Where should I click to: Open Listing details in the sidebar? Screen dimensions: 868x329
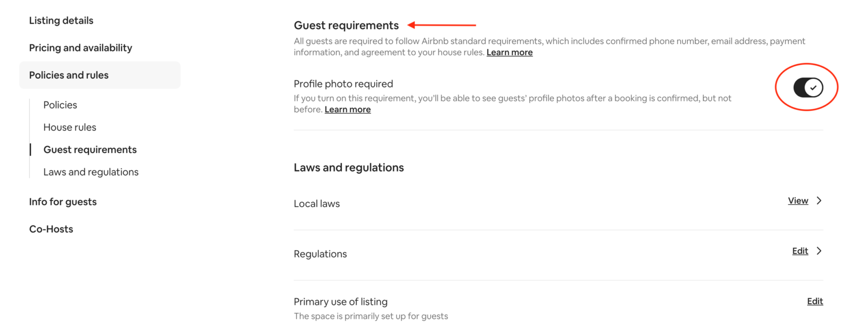61,20
